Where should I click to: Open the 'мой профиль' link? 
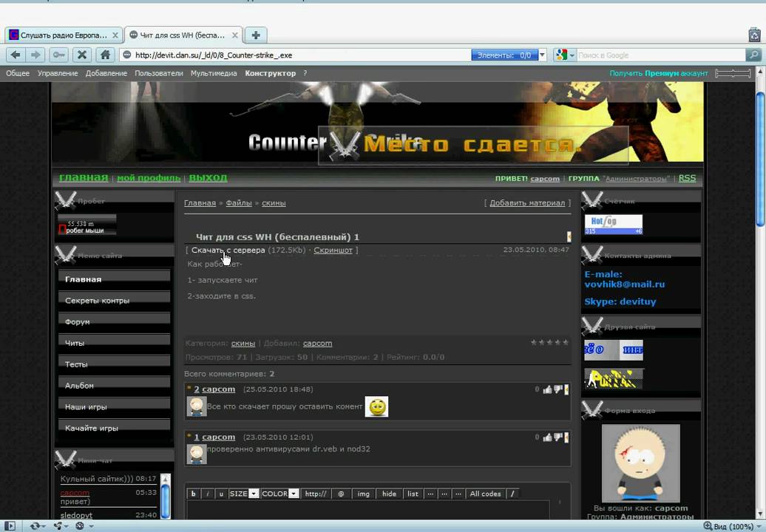[149, 178]
